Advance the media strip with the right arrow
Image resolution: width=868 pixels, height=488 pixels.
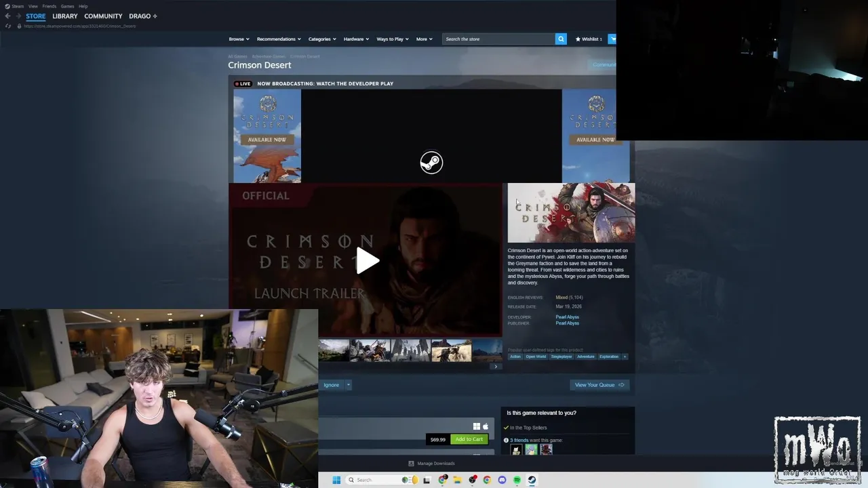point(496,367)
